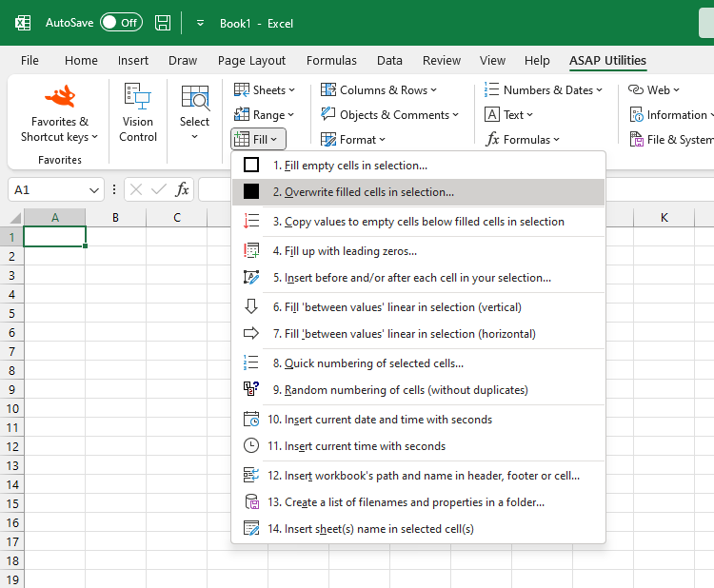Choose Fill empty cells in selection
The image size is (714, 588).
[418, 166]
